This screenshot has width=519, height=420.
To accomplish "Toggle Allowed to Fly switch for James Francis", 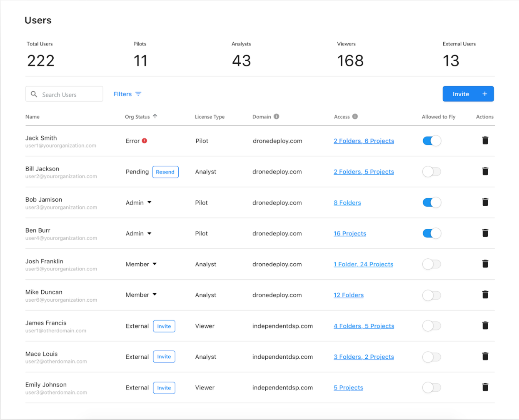I will [x=432, y=326].
